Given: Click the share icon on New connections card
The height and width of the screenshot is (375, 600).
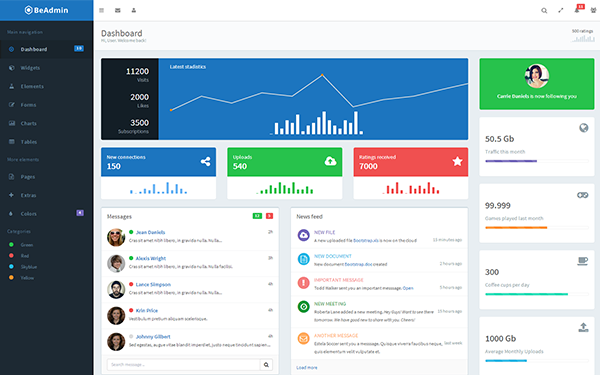Looking at the screenshot, I should [x=205, y=161].
